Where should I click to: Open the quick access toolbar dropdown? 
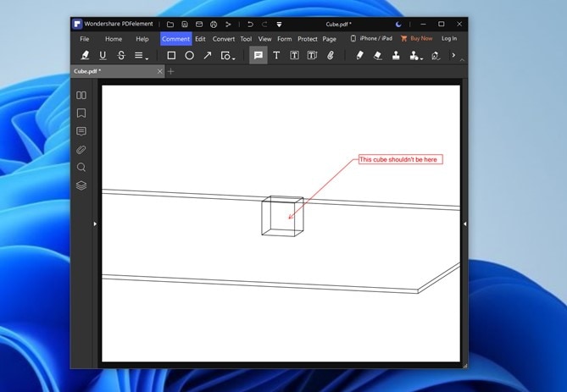pyautogui.click(x=279, y=25)
